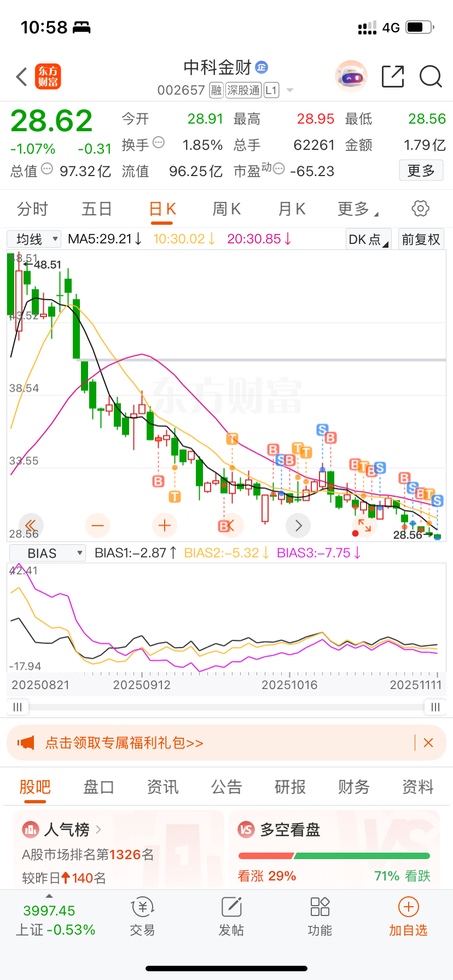Tap the 28.62 current price
Viewport: 453px width, 980px height.
point(51,121)
